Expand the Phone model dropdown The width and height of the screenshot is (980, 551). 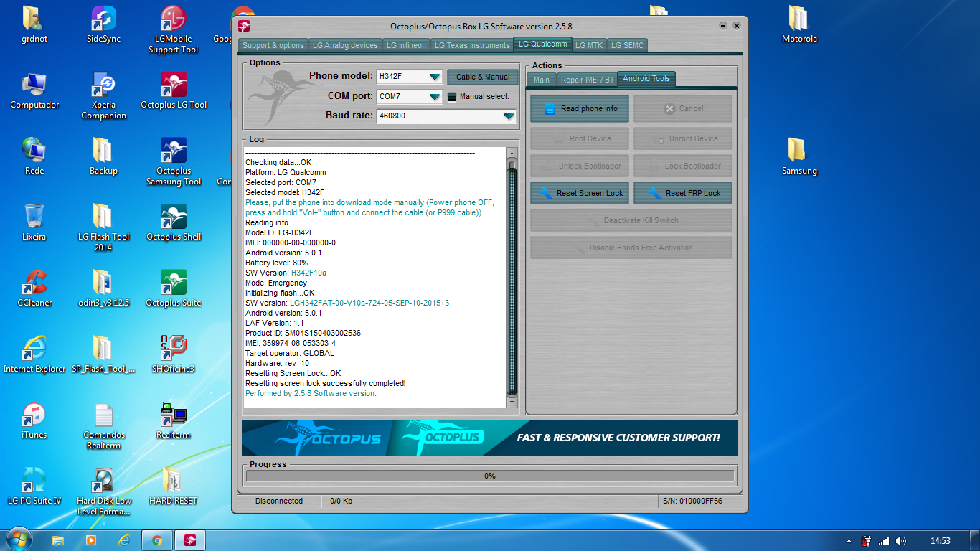435,77
